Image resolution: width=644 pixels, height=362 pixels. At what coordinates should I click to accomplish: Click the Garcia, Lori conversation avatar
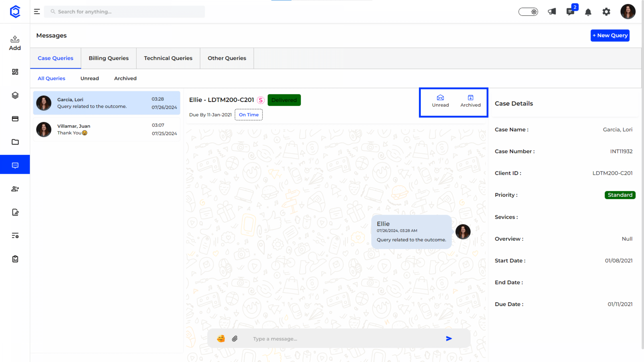click(x=44, y=103)
